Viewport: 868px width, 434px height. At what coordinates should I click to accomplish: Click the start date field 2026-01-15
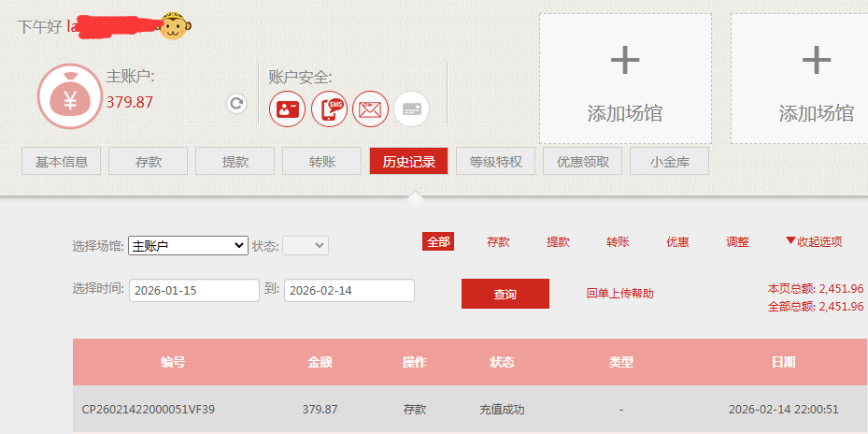point(194,291)
